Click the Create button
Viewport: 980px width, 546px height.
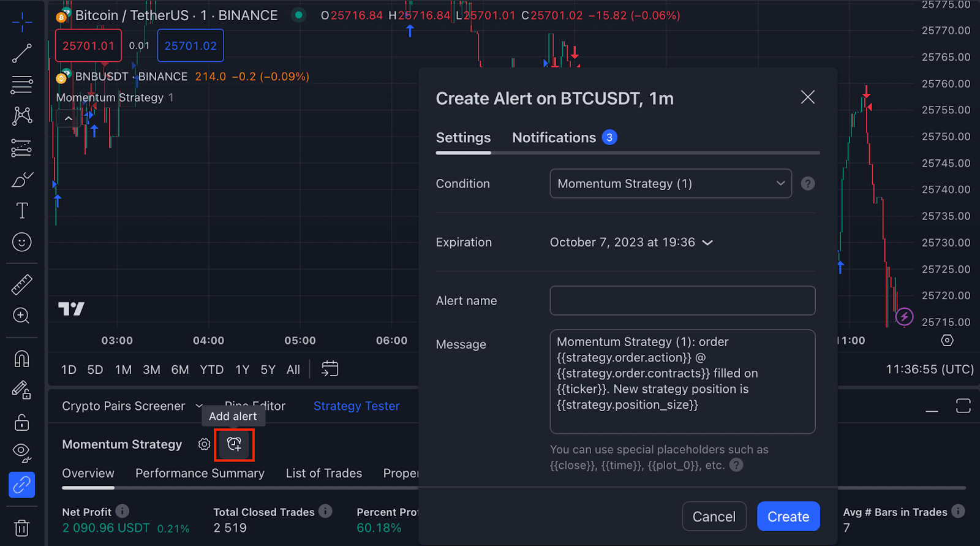[x=788, y=517]
